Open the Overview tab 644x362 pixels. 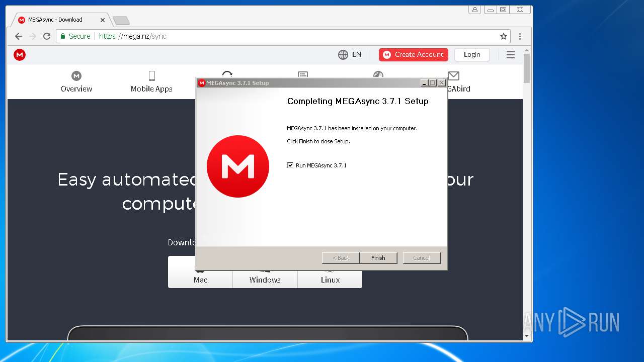tap(76, 82)
